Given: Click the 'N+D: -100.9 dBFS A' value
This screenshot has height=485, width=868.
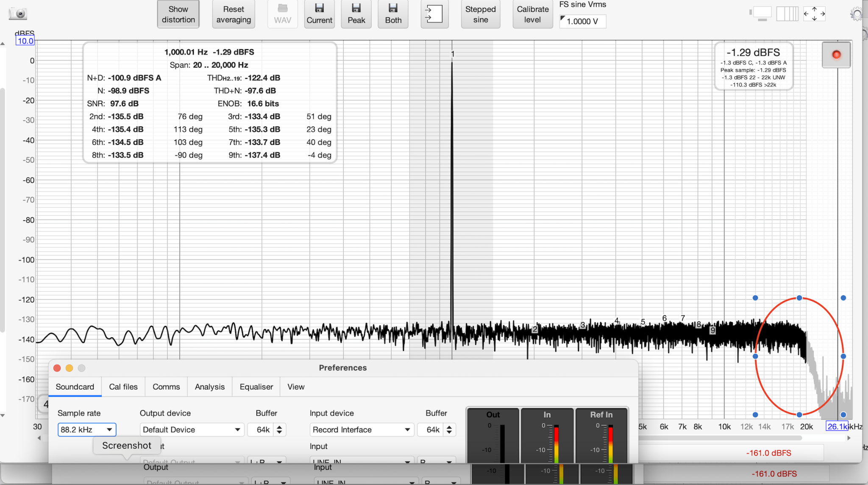Looking at the screenshot, I should [x=124, y=78].
